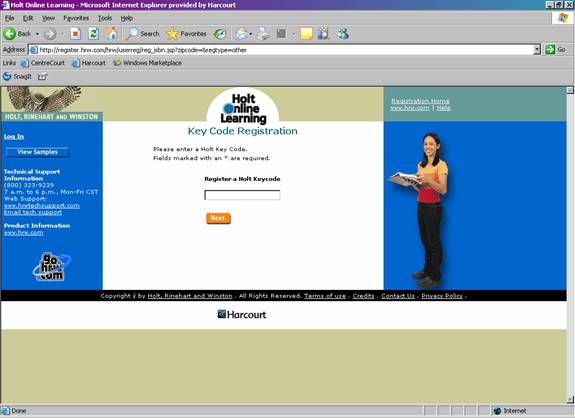Open the Favorites menu
This screenshot has width=575, height=418.
pyautogui.click(x=76, y=18)
